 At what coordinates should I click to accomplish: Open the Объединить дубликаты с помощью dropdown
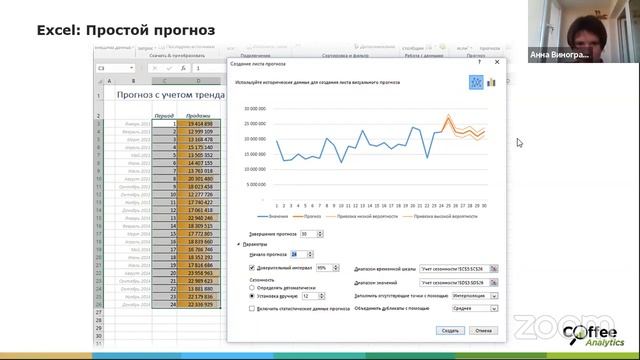coord(494,309)
